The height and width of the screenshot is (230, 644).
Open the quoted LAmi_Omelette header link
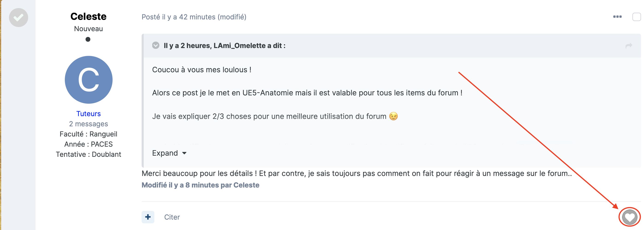[224, 45]
